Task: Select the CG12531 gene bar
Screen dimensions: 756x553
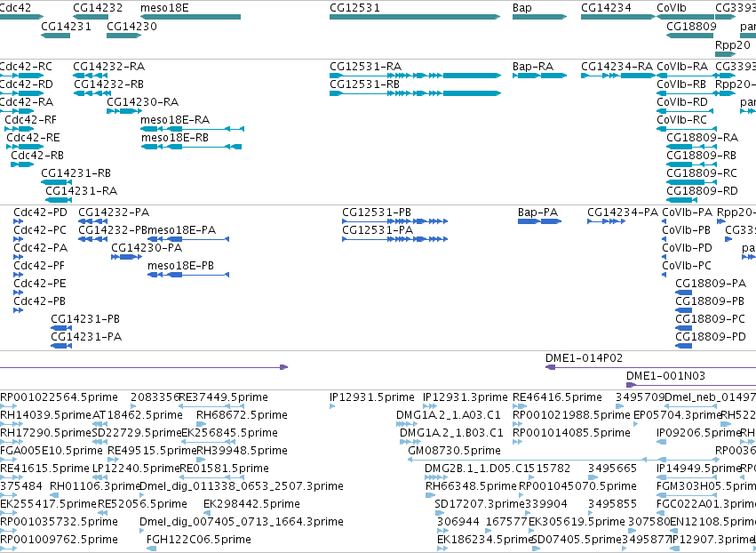Action: coord(415,17)
